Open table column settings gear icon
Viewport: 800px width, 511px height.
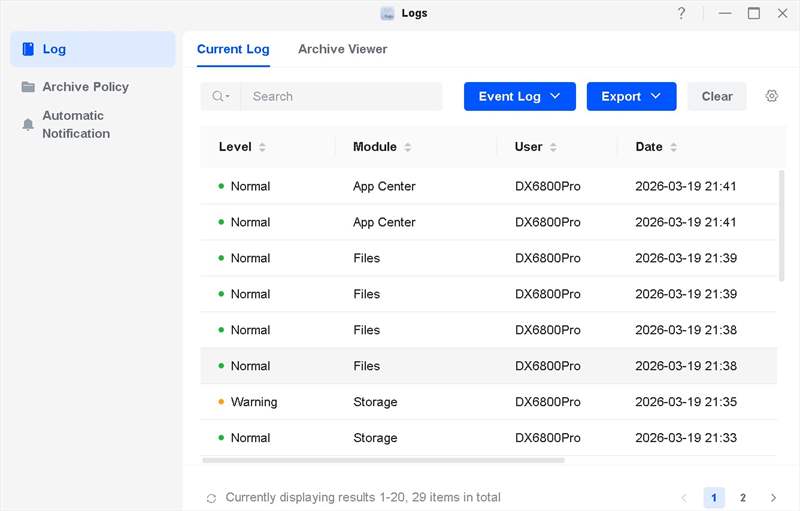[x=771, y=96]
